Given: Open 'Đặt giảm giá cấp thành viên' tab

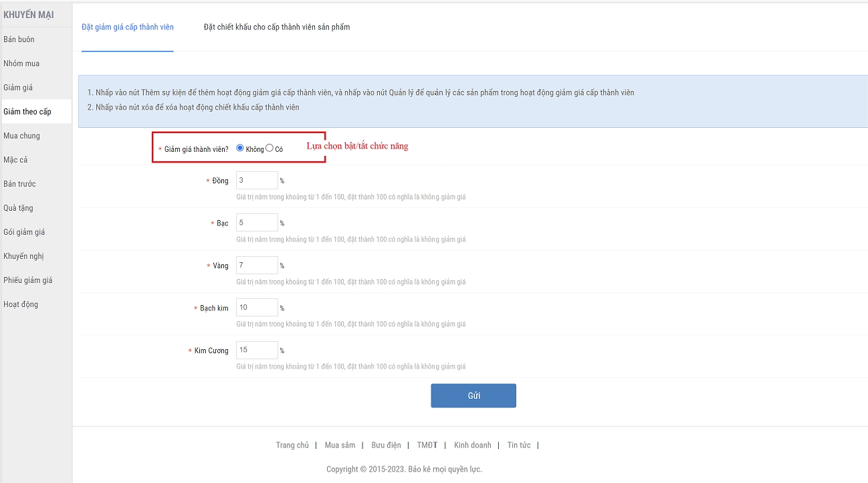Looking at the screenshot, I should [127, 27].
